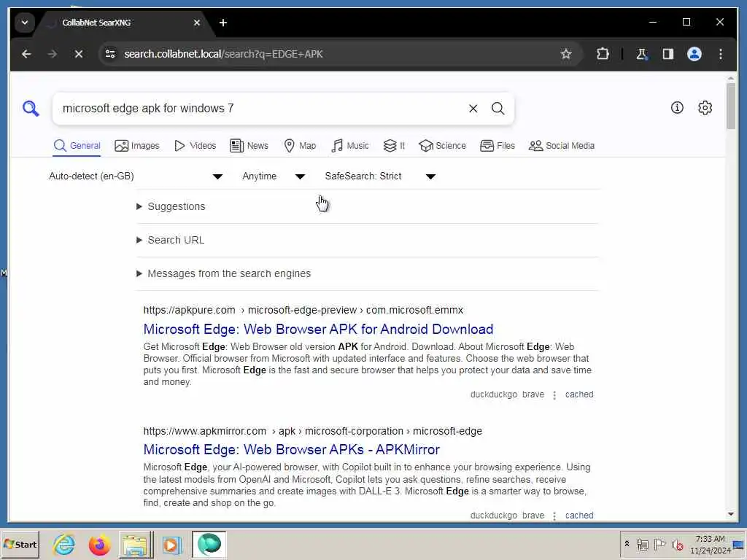The image size is (747, 560).
Task: Open the Auto-detect (en-GB) language dropdown
Action: pyautogui.click(x=136, y=176)
